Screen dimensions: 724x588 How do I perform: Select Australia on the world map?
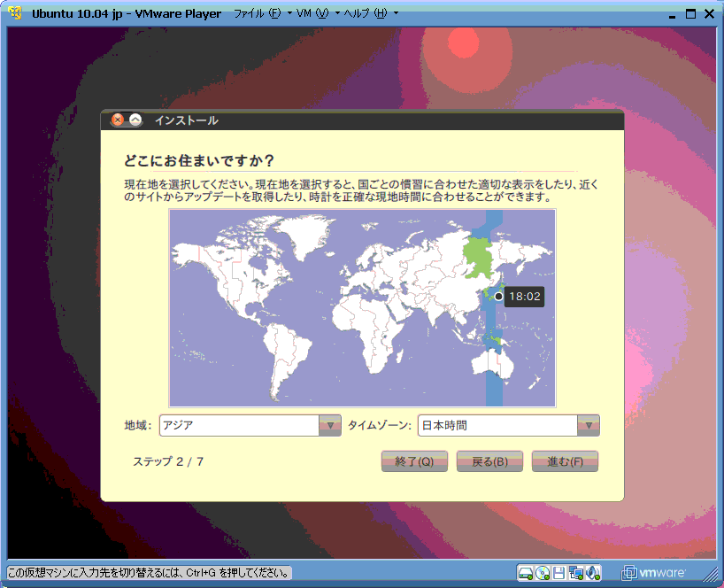pyautogui.click(x=492, y=365)
